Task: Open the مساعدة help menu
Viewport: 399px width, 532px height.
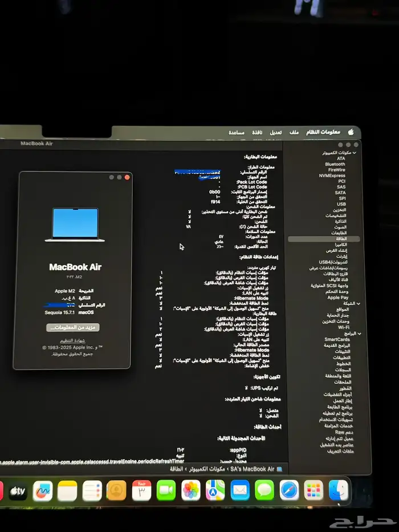Action: click(237, 132)
